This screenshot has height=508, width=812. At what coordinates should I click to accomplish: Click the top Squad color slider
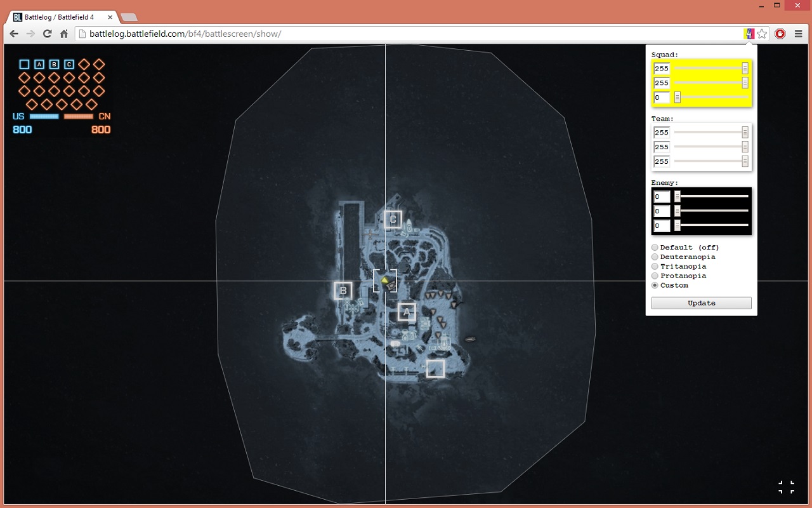(711, 68)
